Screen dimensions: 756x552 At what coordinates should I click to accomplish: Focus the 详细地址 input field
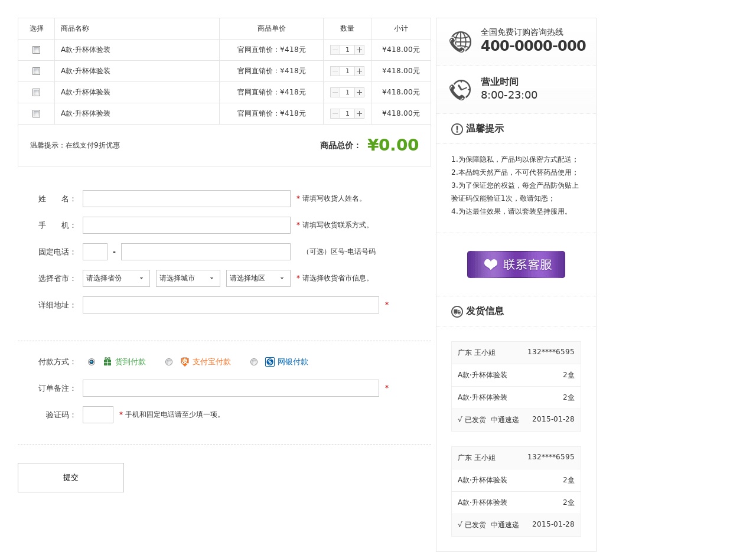click(231, 305)
